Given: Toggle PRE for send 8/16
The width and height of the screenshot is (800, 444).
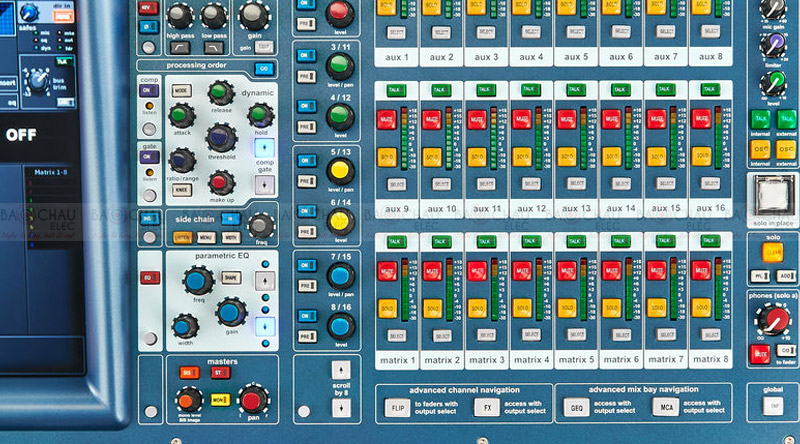Looking at the screenshot, I should point(307,336).
